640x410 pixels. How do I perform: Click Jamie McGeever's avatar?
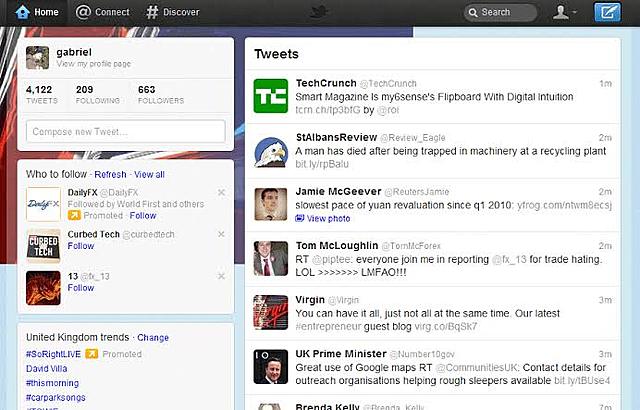pos(271,204)
